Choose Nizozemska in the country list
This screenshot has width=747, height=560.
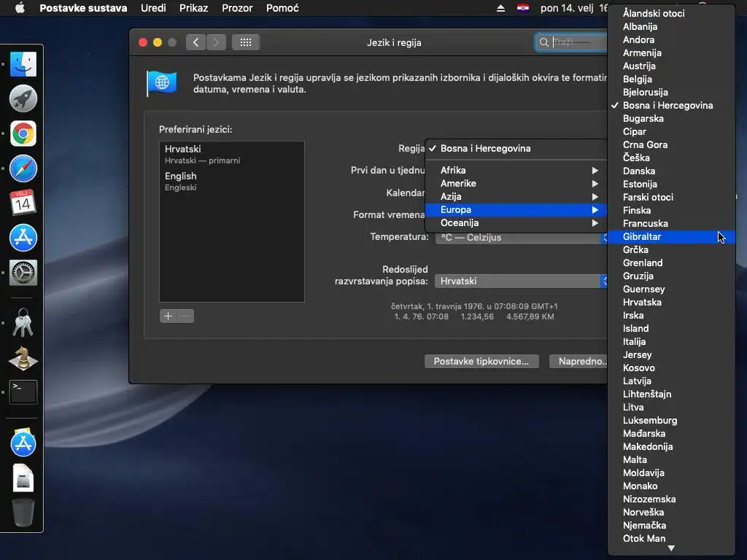tap(672, 499)
